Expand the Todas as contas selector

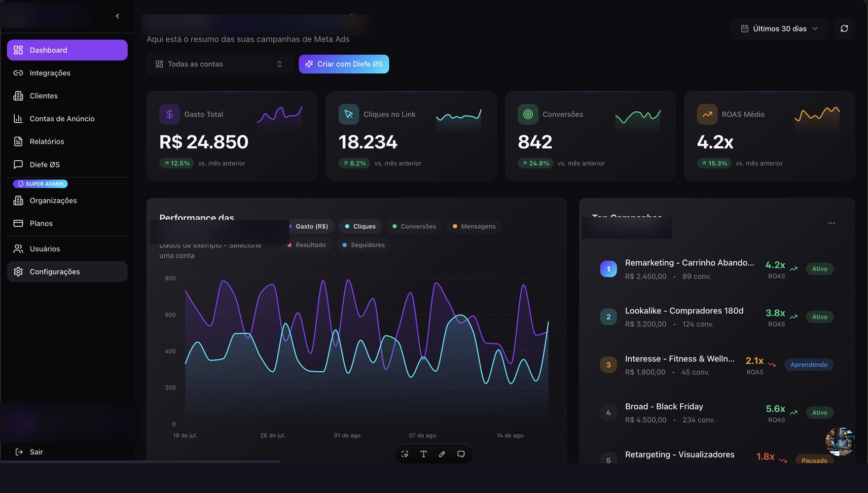(219, 64)
